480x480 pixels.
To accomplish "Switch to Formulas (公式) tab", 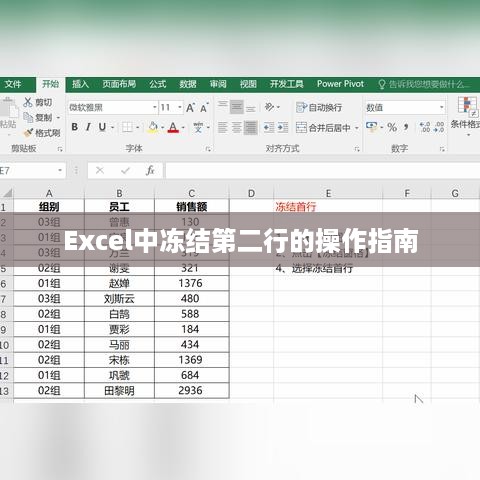I will click(x=157, y=84).
